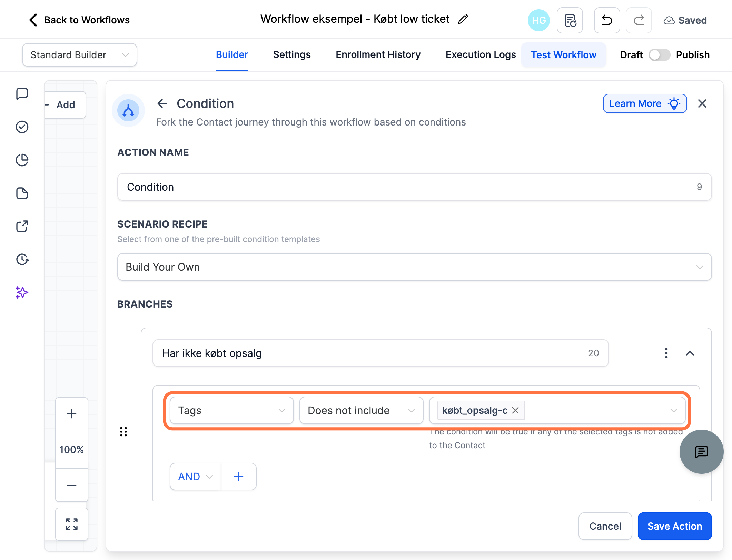Open the Standard Builder dropdown
Viewport: 732px width, 560px height.
coord(80,55)
